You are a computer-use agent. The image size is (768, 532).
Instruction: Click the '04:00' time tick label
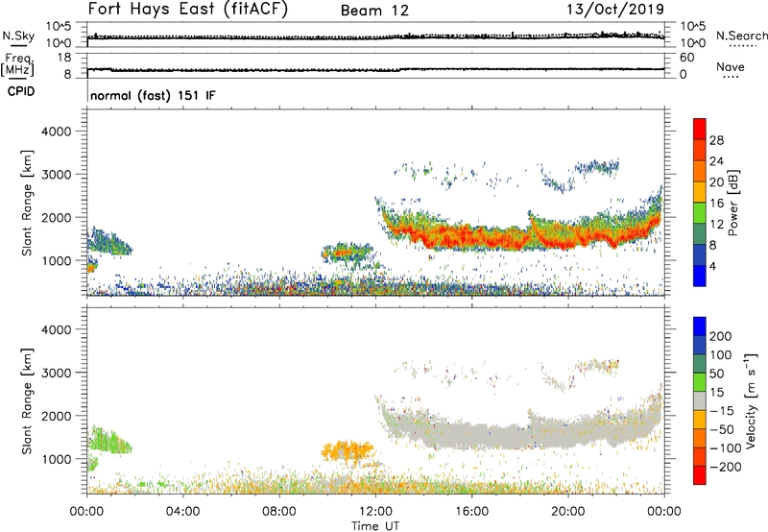[182, 512]
